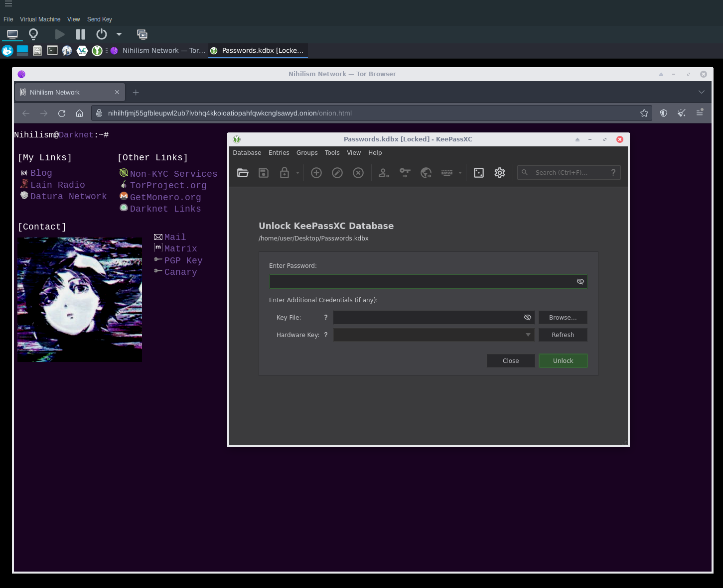Screen dimensions: 723x588
Task: Show the VM graphical console monitor icon
Action: tap(12, 34)
